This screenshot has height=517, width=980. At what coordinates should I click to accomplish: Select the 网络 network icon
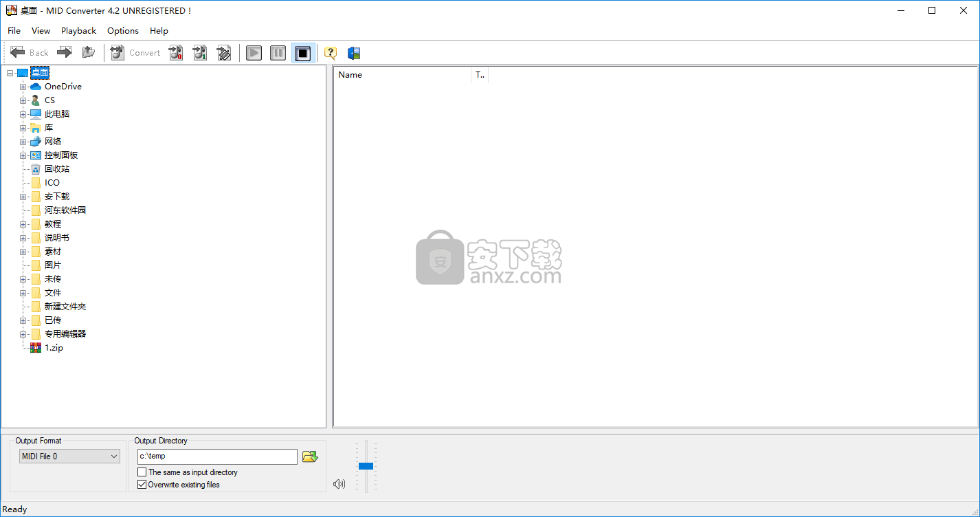pos(36,142)
